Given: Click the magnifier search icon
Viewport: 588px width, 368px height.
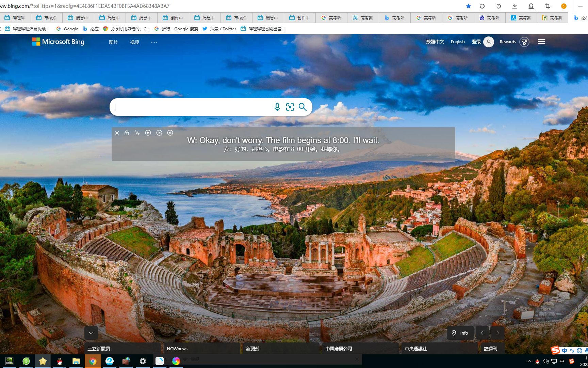Looking at the screenshot, I should pos(303,107).
